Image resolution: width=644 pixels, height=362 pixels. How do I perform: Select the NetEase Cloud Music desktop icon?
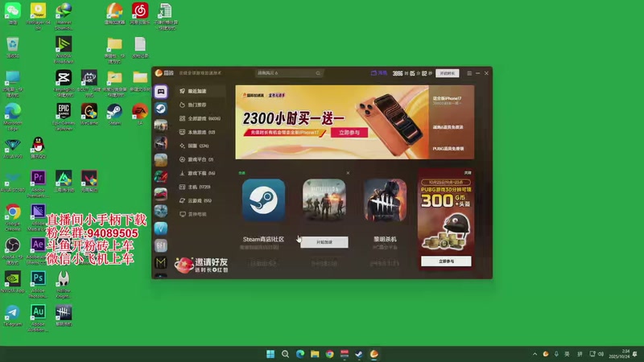point(139,14)
